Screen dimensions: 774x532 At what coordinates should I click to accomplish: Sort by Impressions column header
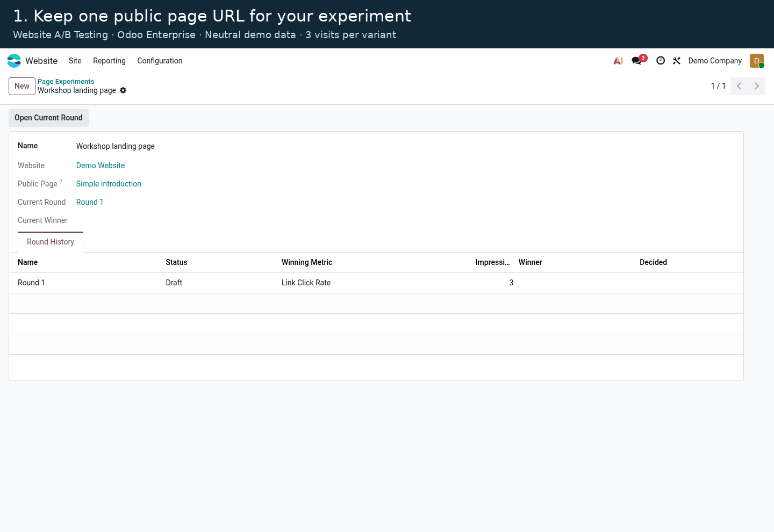coord(492,262)
